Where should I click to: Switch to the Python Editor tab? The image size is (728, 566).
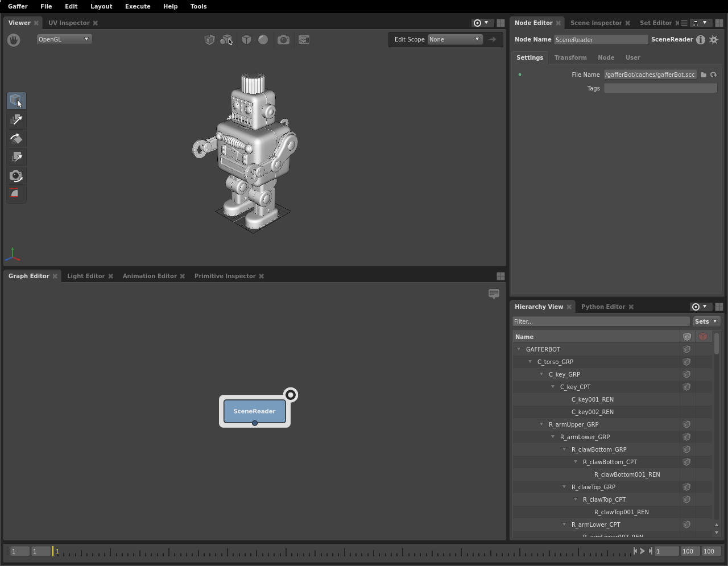[x=603, y=307]
